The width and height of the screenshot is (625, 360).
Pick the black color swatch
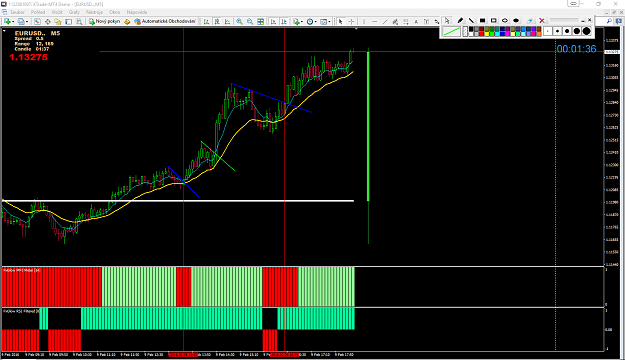pos(471,29)
